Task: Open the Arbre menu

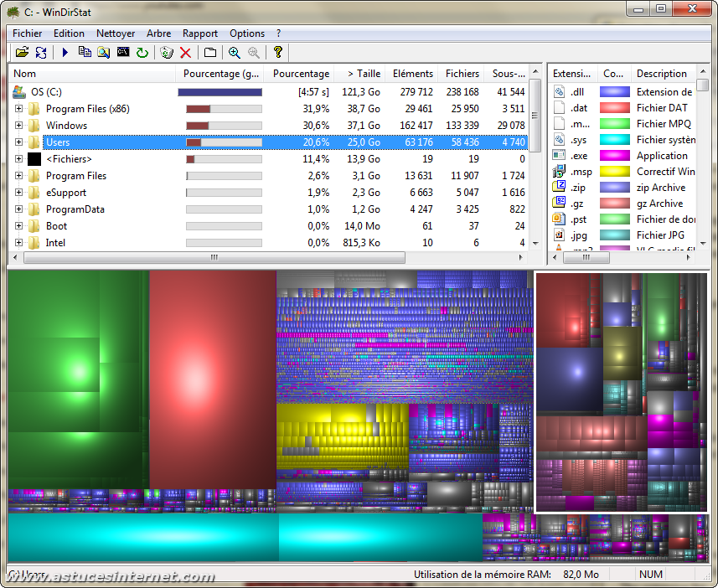Action: coord(158,34)
